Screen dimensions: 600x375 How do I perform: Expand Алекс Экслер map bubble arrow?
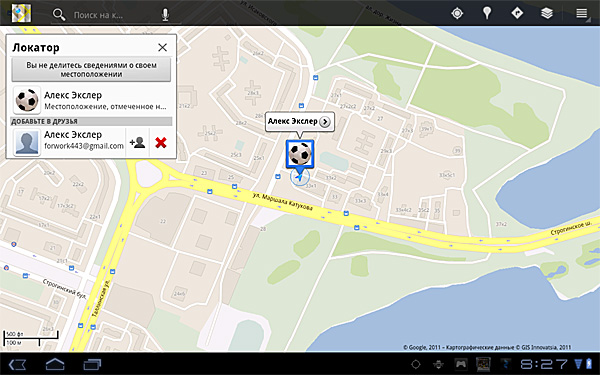325,122
